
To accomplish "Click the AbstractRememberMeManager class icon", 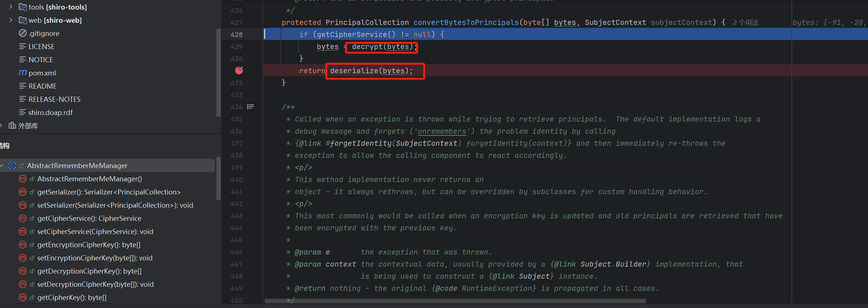I will click(12, 166).
